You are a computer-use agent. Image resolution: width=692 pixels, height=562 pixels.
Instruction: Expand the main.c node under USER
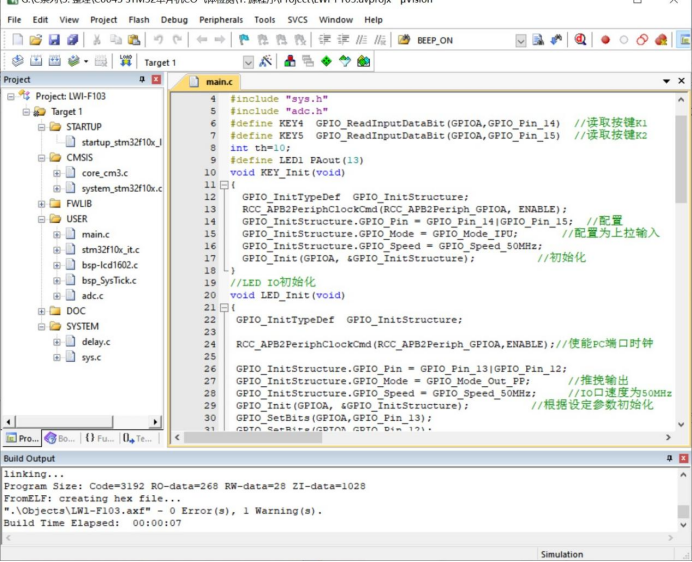pos(57,234)
